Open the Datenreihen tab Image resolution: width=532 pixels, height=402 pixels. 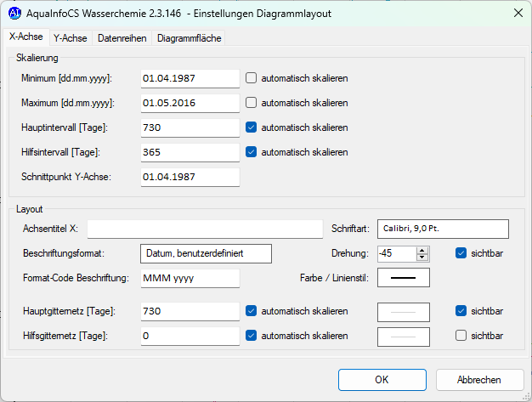(x=122, y=38)
